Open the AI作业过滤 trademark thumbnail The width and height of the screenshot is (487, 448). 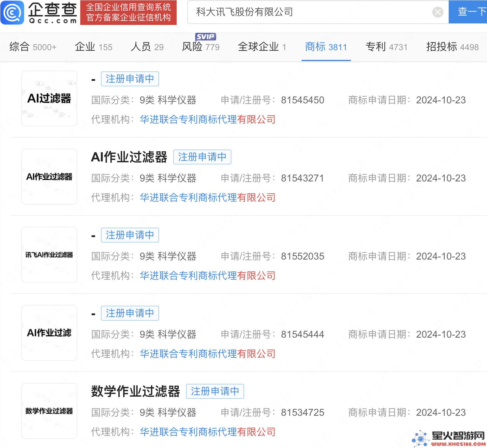(49, 333)
